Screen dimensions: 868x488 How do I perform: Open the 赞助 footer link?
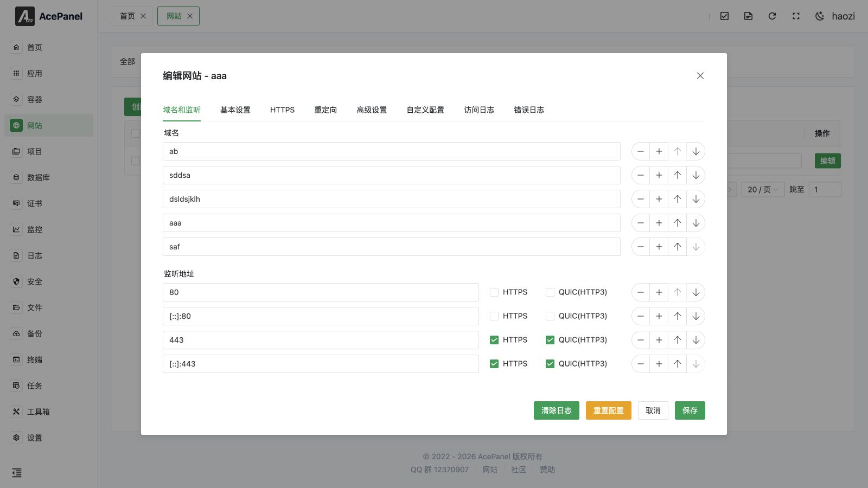[x=547, y=470]
